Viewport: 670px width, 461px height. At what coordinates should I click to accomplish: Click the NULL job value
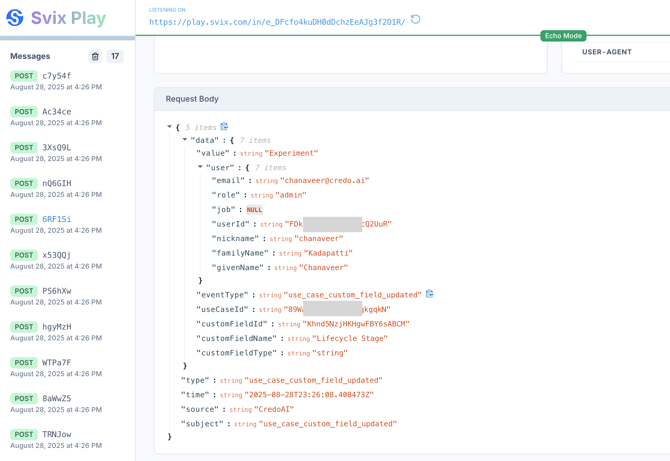click(x=254, y=210)
